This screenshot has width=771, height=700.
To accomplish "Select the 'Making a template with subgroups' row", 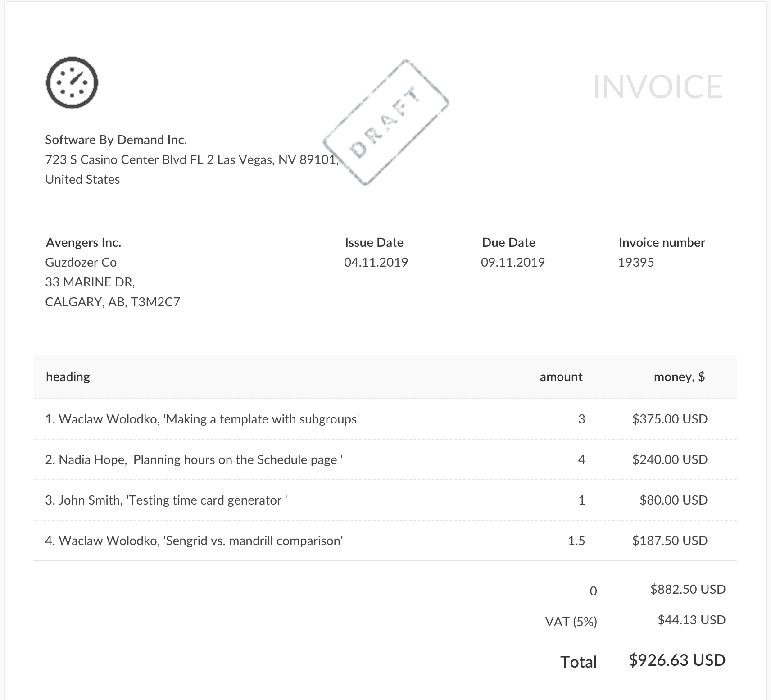I will point(202,419).
